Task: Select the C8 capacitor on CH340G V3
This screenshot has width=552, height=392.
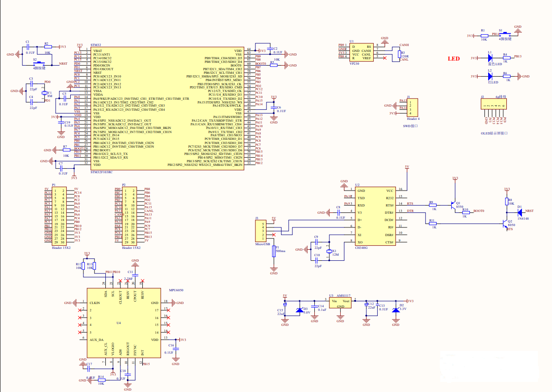Action: tap(338, 213)
